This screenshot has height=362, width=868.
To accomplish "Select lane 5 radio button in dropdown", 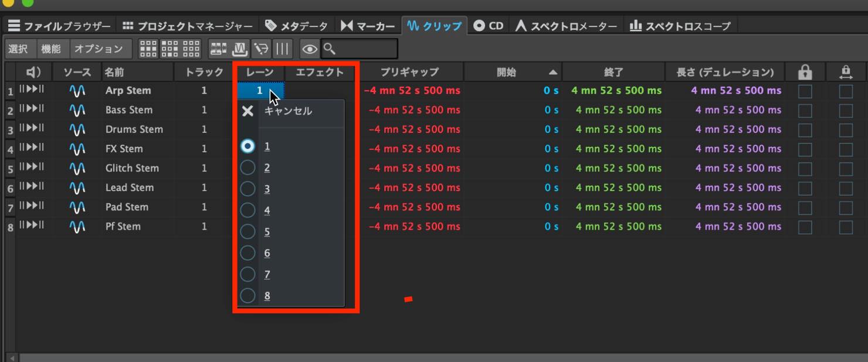I will point(248,231).
